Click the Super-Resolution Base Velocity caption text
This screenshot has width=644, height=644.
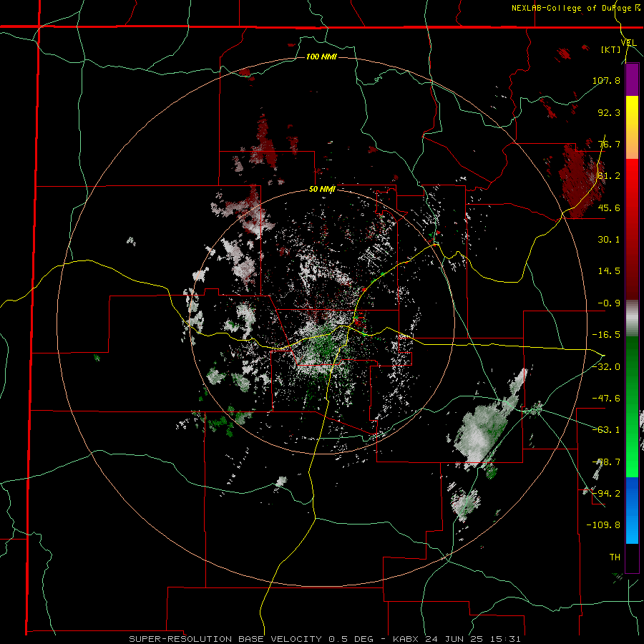click(325, 639)
